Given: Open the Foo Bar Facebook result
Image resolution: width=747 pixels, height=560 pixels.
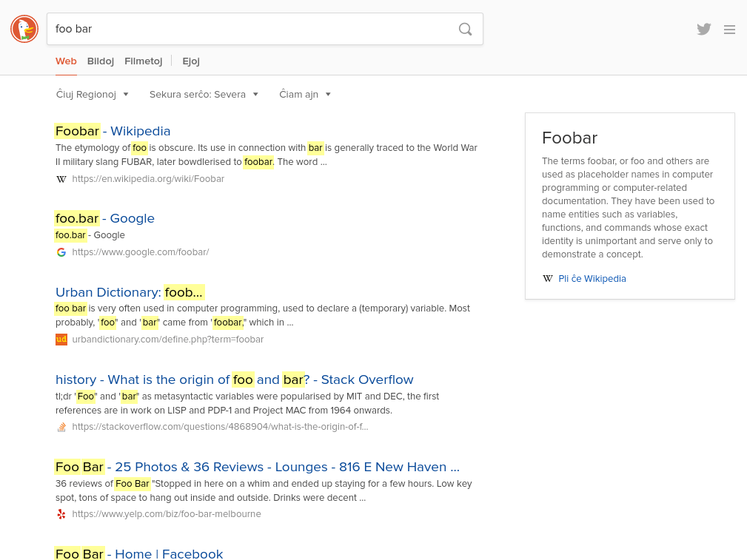Looking at the screenshot, I should pyautogui.click(x=139, y=553).
